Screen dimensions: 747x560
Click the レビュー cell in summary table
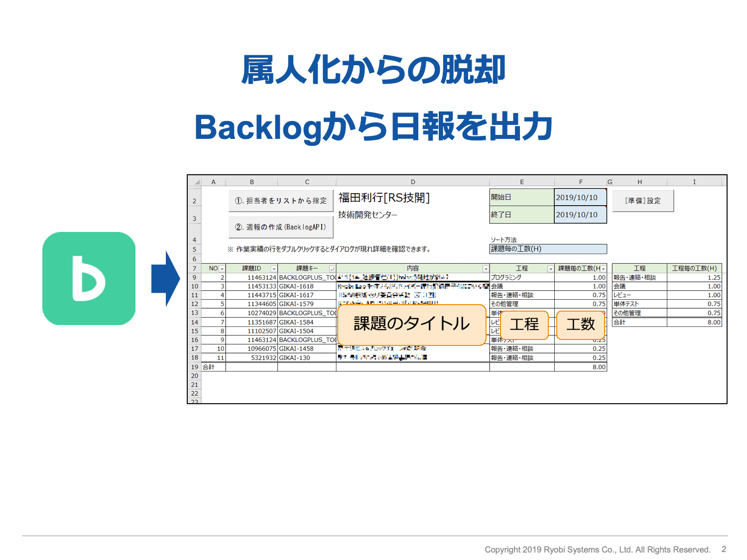click(639, 295)
